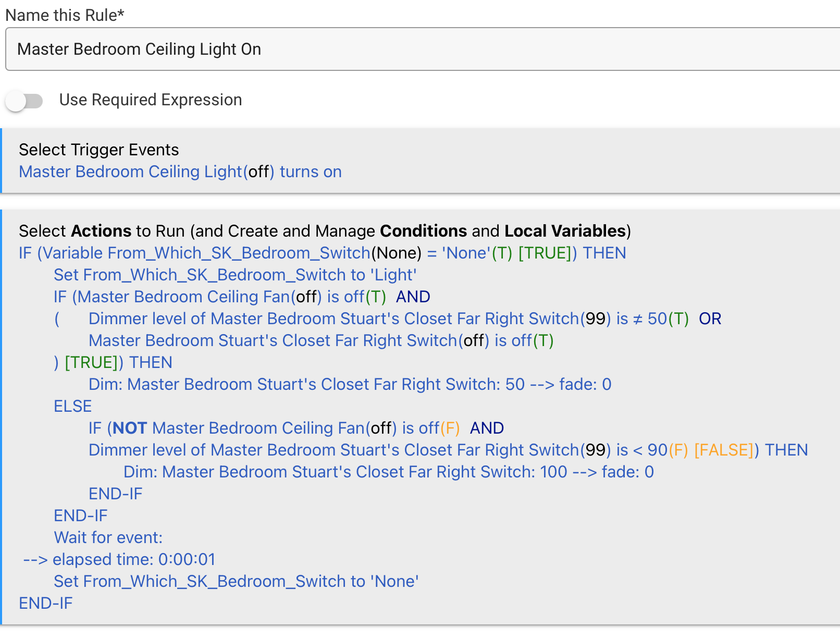
Task: Open the Select Trigger Events section
Action: (98, 150)
